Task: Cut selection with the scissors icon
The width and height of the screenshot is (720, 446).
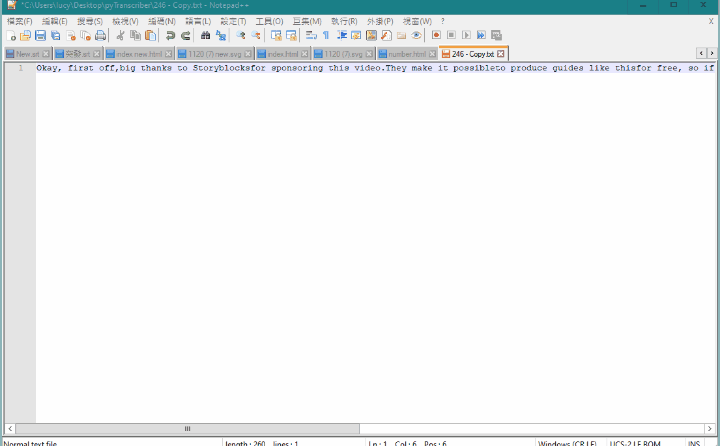Action: tap(120, 35)
